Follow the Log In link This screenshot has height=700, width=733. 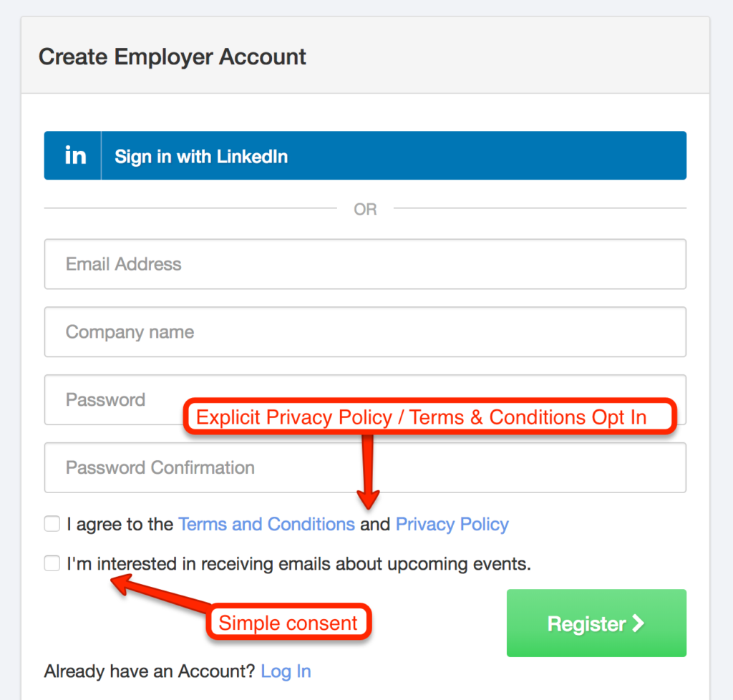[286, 671]
